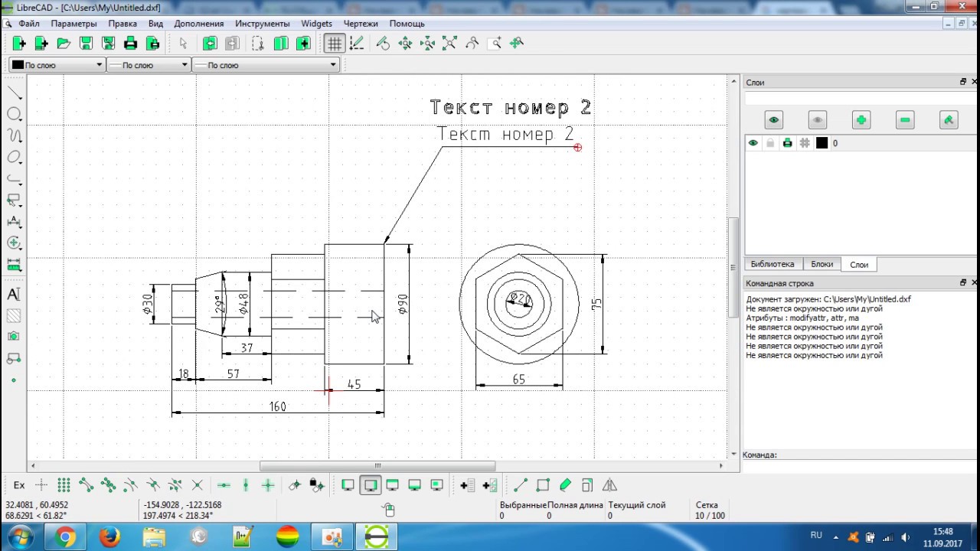The height and width of the screenshot is (551, 980).
Task: Select the Text tool marked A
Action: pos(14,295)
